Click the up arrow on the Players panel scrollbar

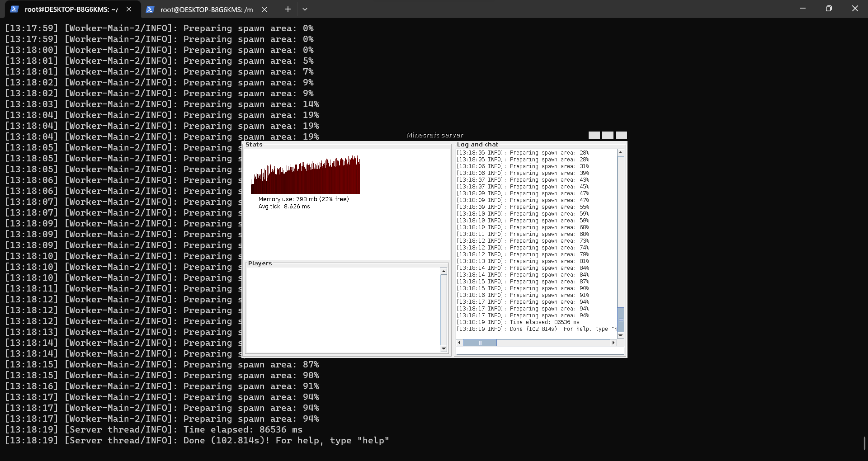coord(443,270)
